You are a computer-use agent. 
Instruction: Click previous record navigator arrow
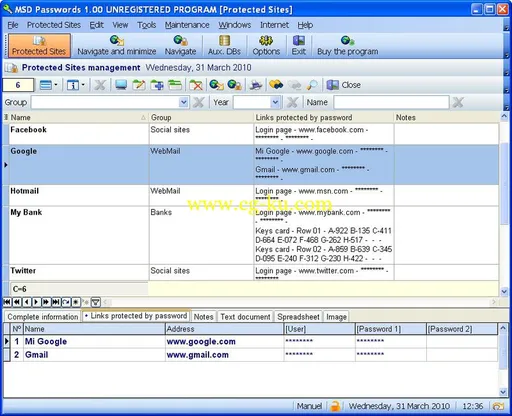(x=26, y=302)
